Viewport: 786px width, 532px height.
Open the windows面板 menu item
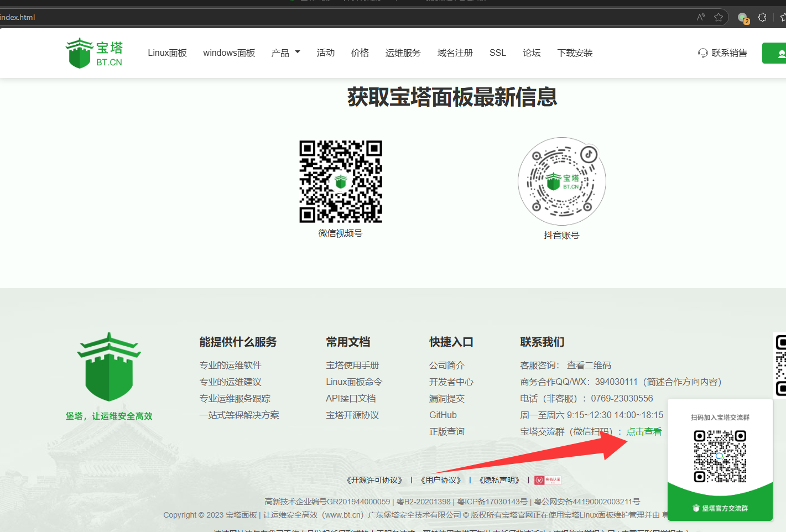coord(229,53)
